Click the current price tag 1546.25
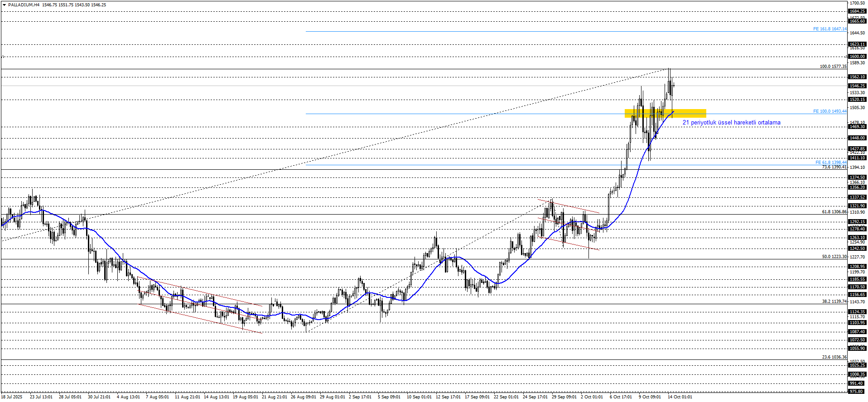Viewport: 868px width, 402px height. [857, 86]
